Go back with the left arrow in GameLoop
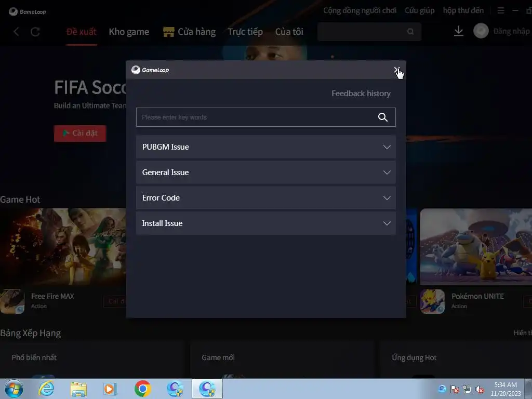This screenshot has width=532, height=399. [16, 32]
